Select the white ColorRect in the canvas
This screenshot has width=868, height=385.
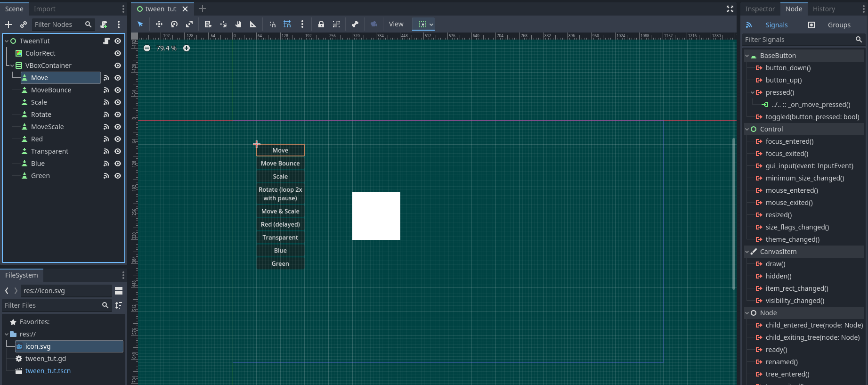click(376, 216)
